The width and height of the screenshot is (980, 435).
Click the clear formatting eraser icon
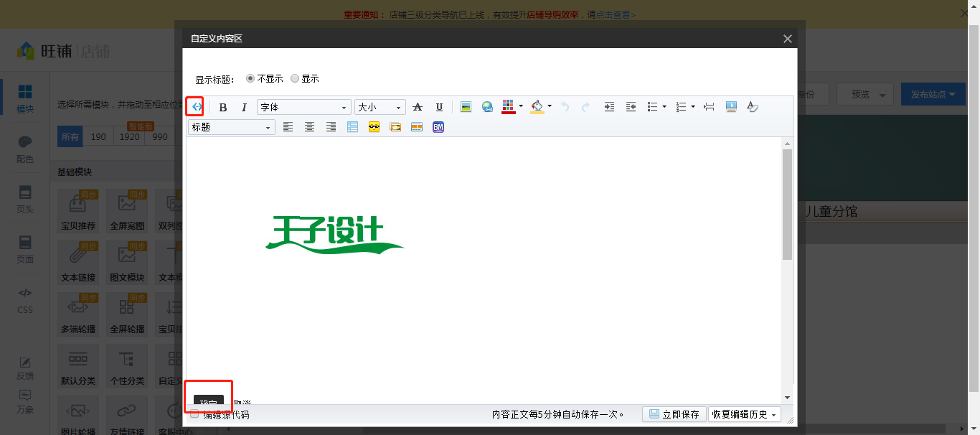coord(752,107)
